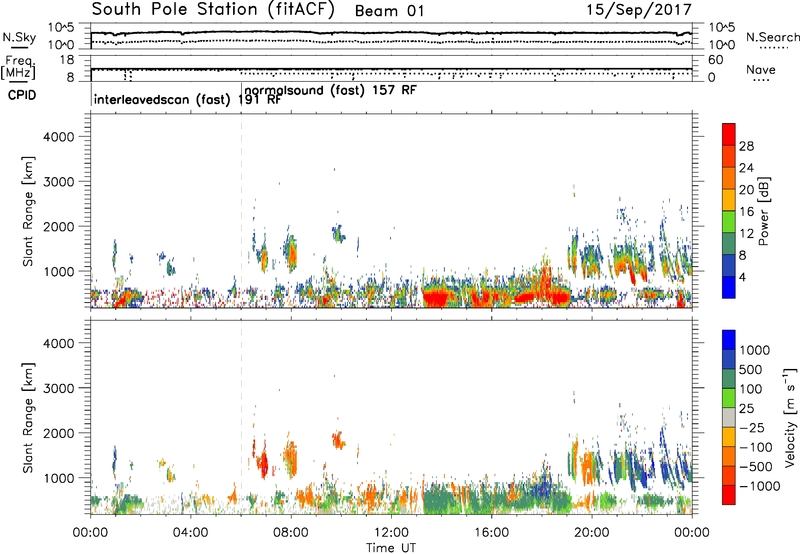Click the '04:00' time axis tick label
800x554 pixels.
tap(191, 533)
